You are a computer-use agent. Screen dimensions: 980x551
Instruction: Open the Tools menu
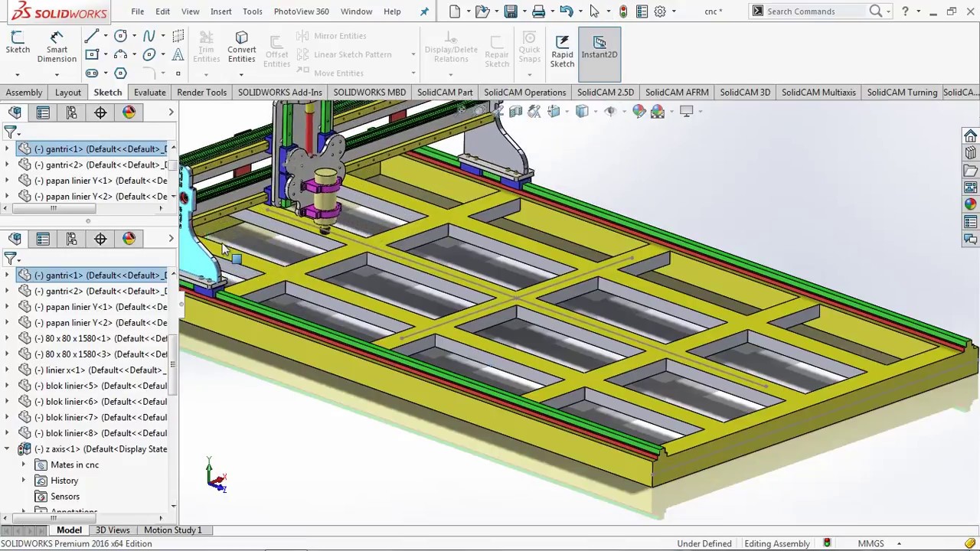252,11
